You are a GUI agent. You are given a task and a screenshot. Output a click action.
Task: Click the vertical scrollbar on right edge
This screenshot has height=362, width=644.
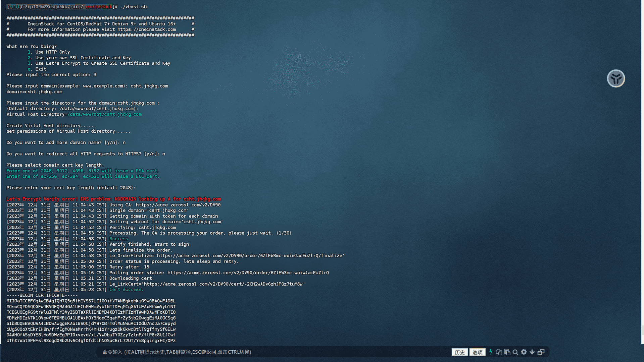click(x=642, y=330)
